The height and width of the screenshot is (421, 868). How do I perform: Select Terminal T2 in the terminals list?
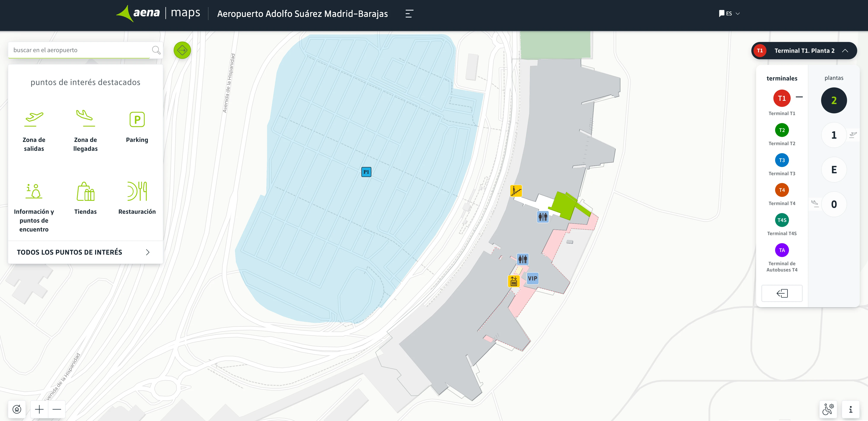tap(782, 130)
